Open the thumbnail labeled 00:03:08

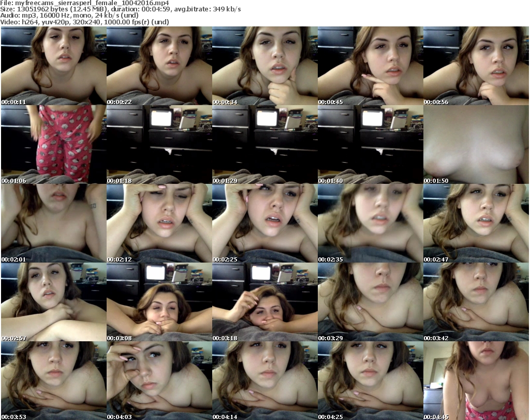(159, 302)
